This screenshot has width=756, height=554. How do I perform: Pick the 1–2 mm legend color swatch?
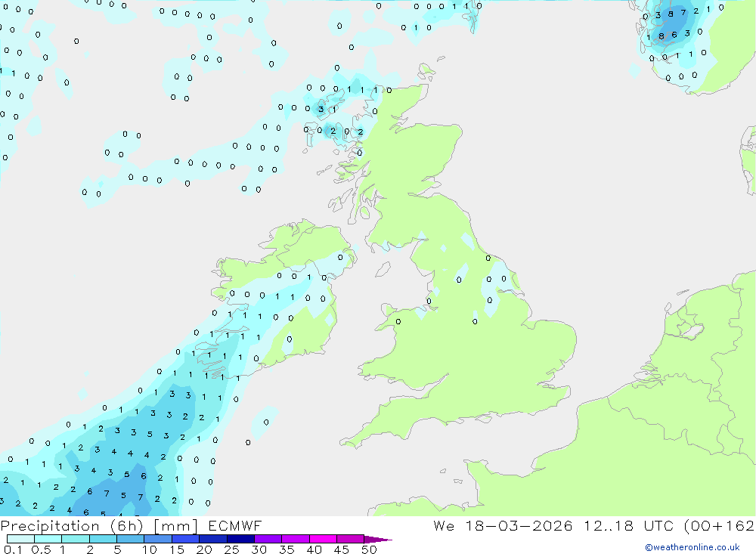point(76,539)
